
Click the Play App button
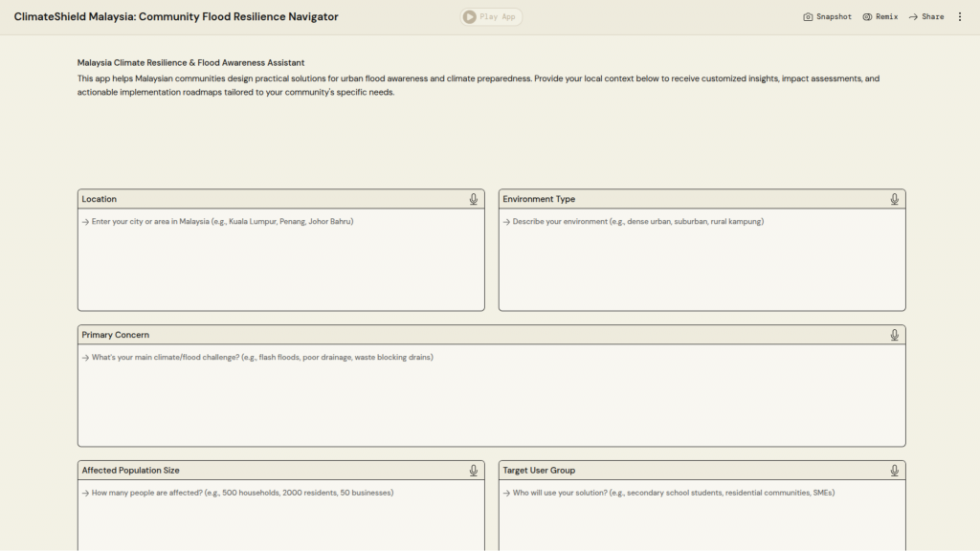(x=491, y=17)
